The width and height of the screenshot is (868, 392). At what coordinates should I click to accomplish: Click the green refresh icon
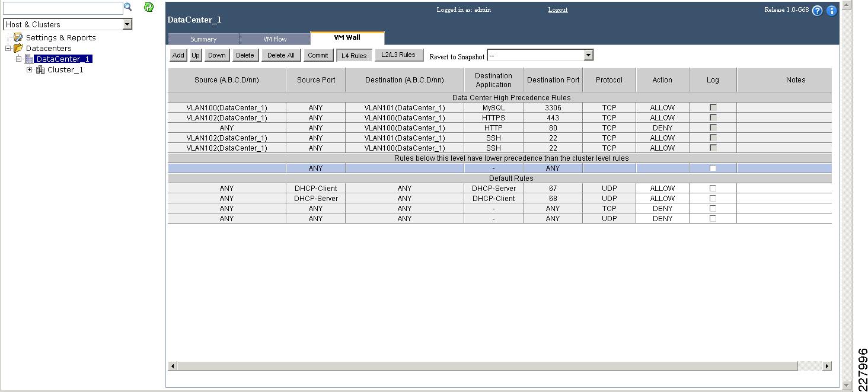149,7
